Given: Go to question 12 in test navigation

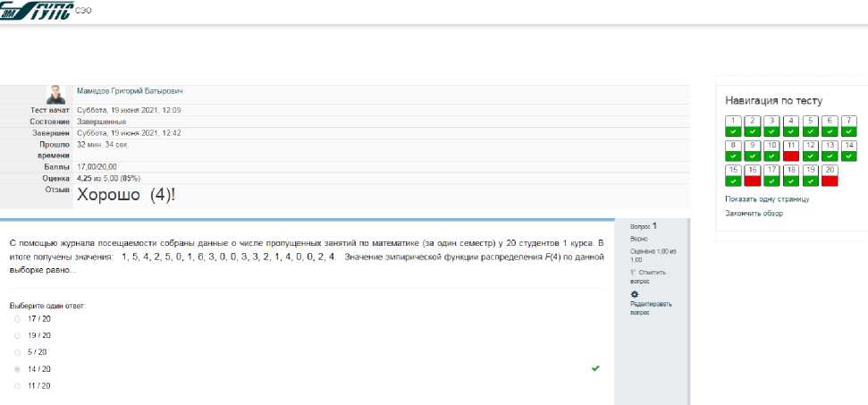Looking at the screenshot, I should pos(811,151).
